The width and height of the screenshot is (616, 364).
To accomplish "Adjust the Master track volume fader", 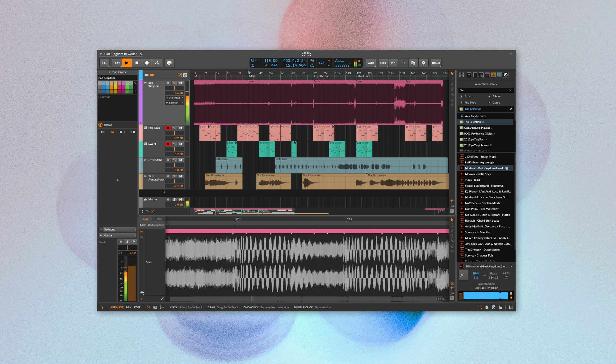I will (174, 205).
